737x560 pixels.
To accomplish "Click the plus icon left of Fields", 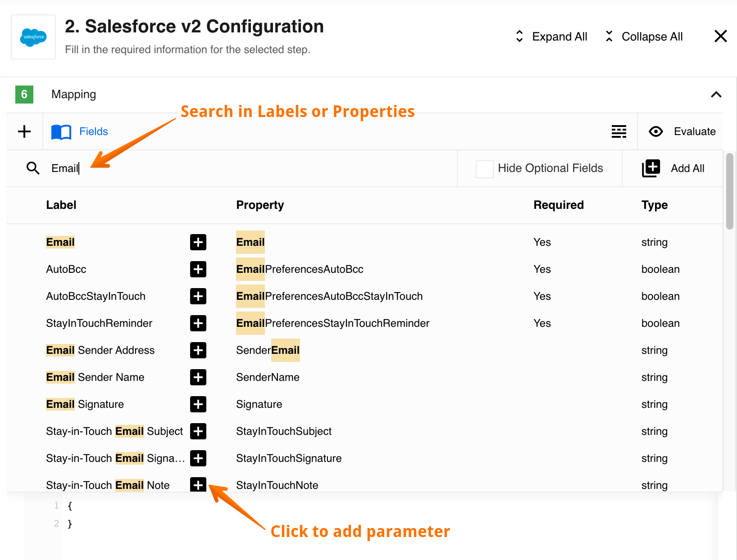I will coord(24,131).
